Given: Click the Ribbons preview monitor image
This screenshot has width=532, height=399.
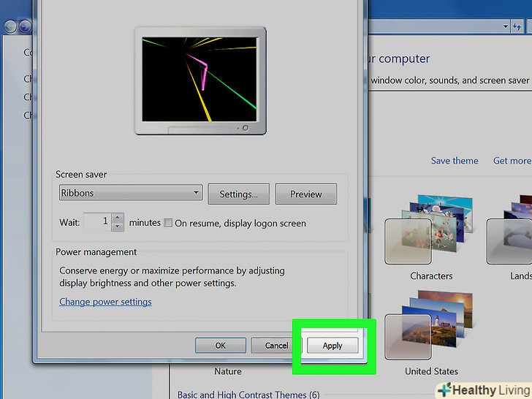Looking at the screenshot, I should pyautogui.click(x=200, y=80).
